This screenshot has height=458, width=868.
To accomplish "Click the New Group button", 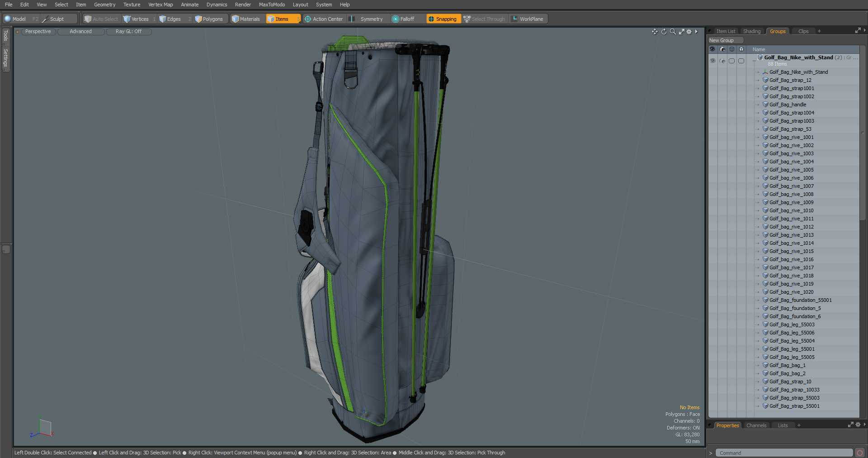I will click(x=726, y=40).
